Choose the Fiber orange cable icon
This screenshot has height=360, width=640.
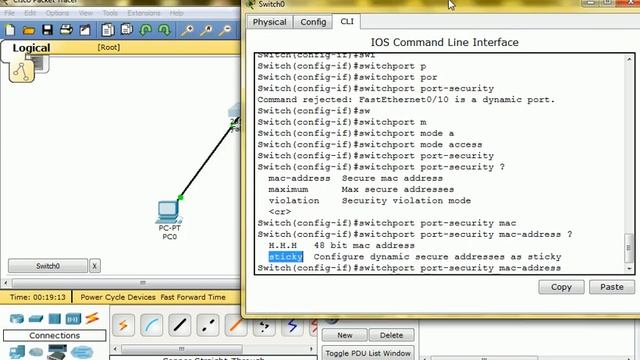pyautogui.click(x=236, y=325)
